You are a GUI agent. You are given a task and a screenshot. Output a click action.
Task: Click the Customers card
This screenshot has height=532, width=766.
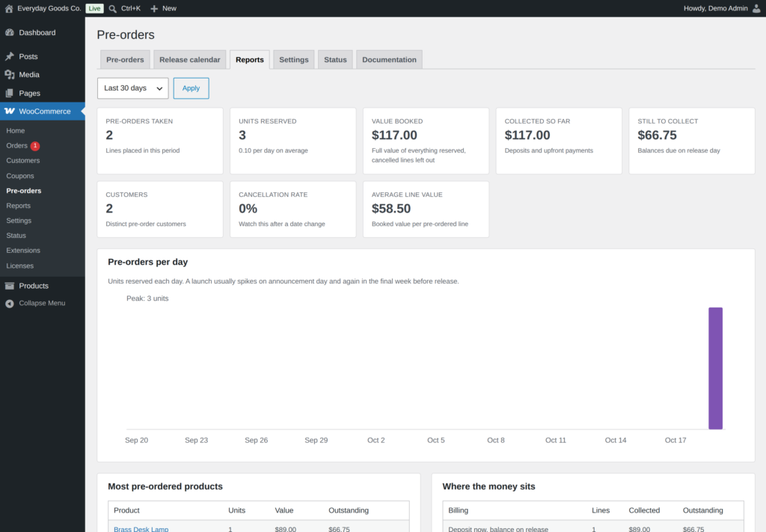160,210
